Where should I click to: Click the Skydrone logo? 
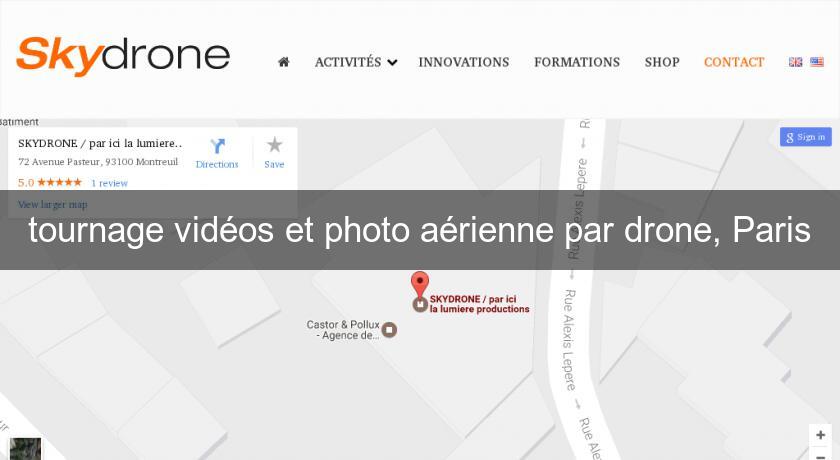point(123,56)
